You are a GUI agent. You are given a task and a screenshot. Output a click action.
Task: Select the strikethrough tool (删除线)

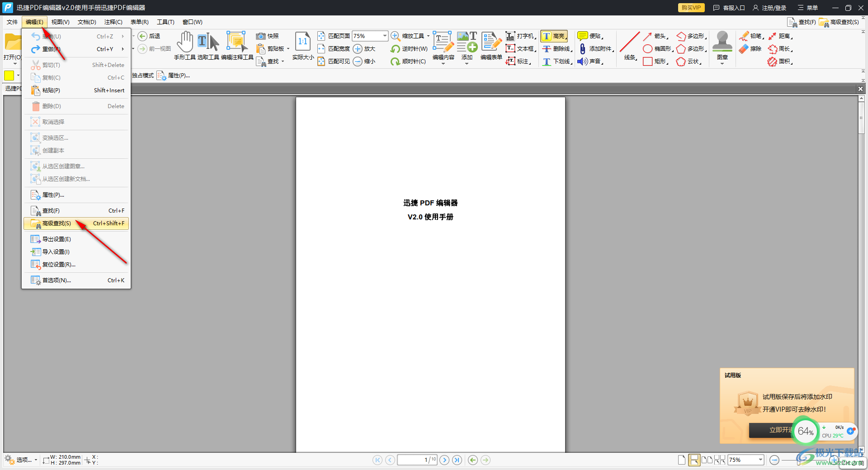(x=557, y=48)
